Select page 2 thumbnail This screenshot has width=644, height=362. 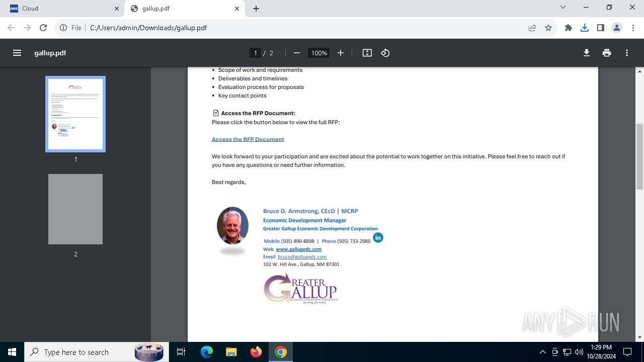(x=75, y=209)
